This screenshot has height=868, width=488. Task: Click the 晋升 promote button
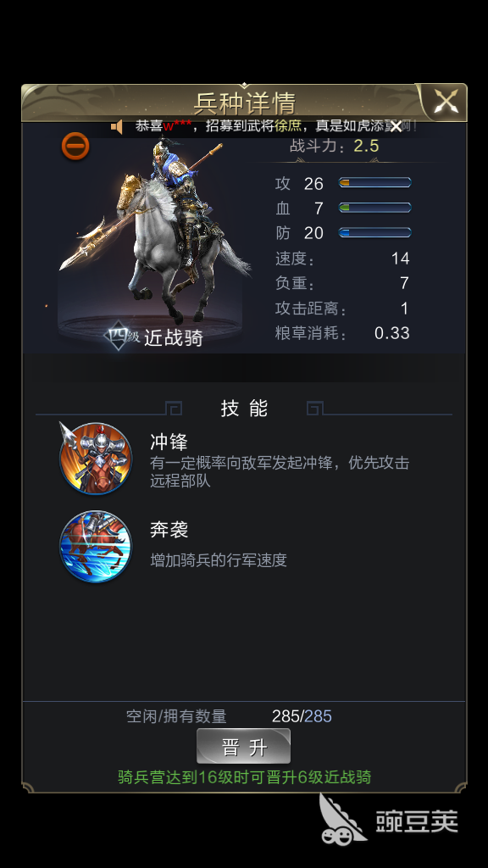tap(243, 746)
